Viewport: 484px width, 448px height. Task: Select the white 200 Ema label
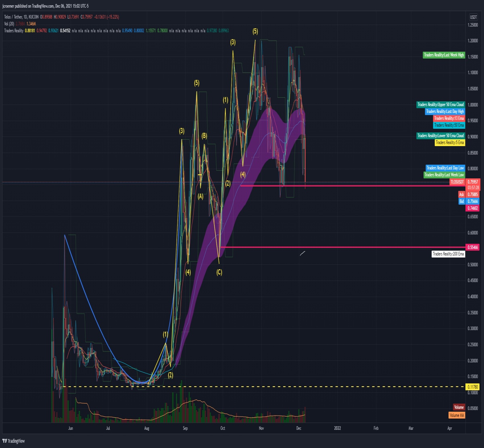click(448, 254)
